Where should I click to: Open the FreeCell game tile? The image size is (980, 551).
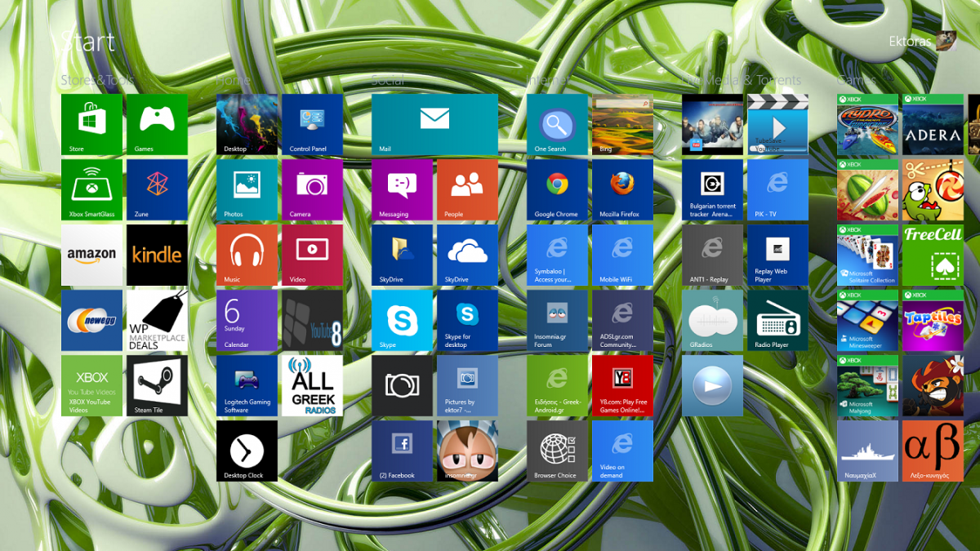pos(933,255)
